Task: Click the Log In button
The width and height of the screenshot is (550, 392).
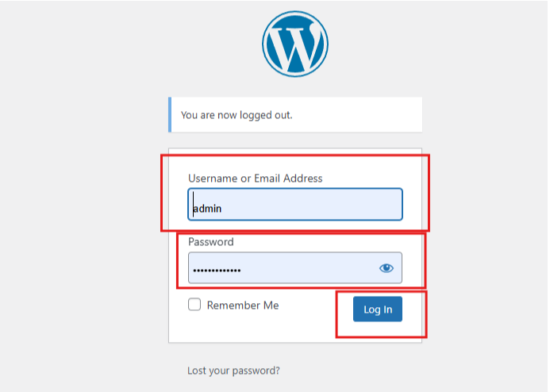Action: coord(378,309)
